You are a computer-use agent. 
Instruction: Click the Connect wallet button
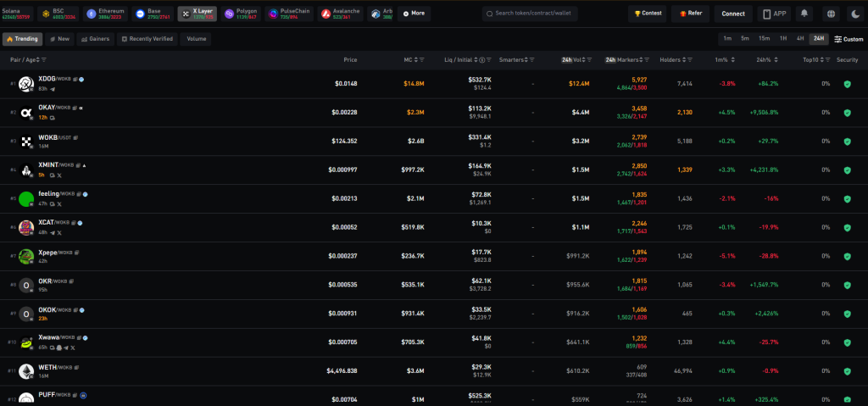tap(733, 14)
